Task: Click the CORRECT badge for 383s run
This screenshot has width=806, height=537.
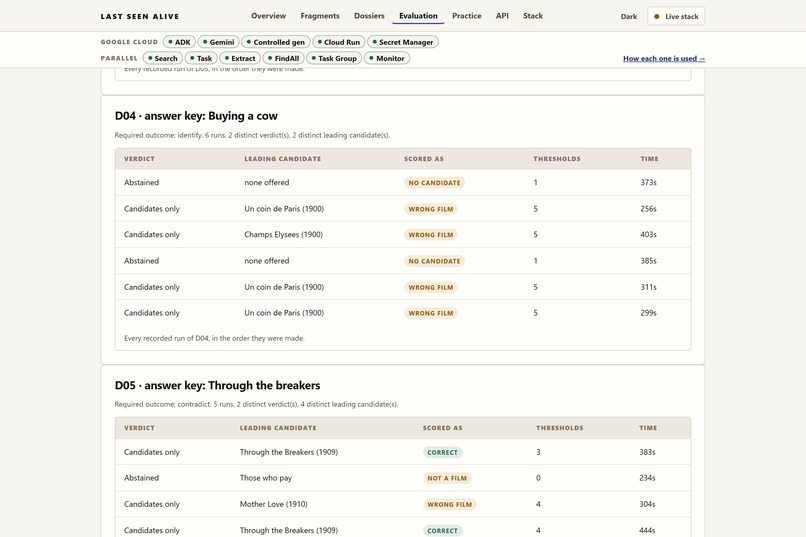Action: (443, 453)
